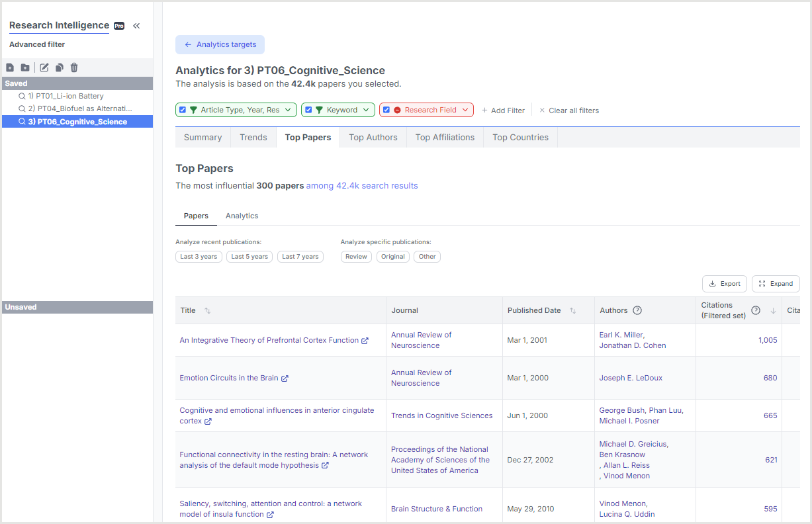The height and width of the screenshot is (524, 812).
Task: Create a new search folder
Action: click(24, 67)
